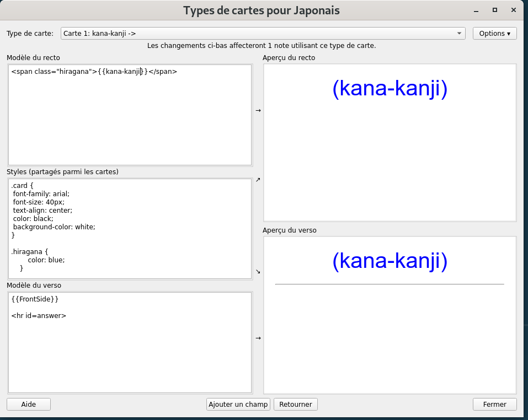The width and height of the screenshot is (528, 420).
Task: Click the diagonal down-right arrow beside Styles
Action: point(258,271)
